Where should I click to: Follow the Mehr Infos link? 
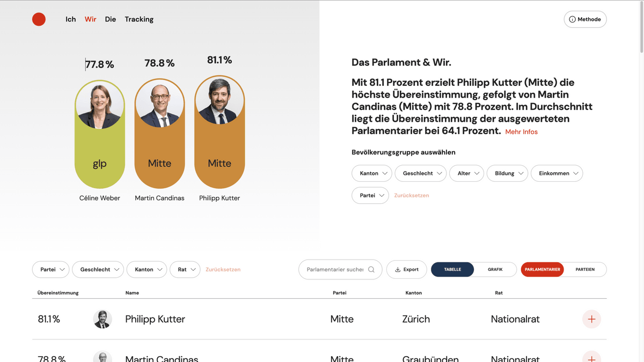pos(521,132)
